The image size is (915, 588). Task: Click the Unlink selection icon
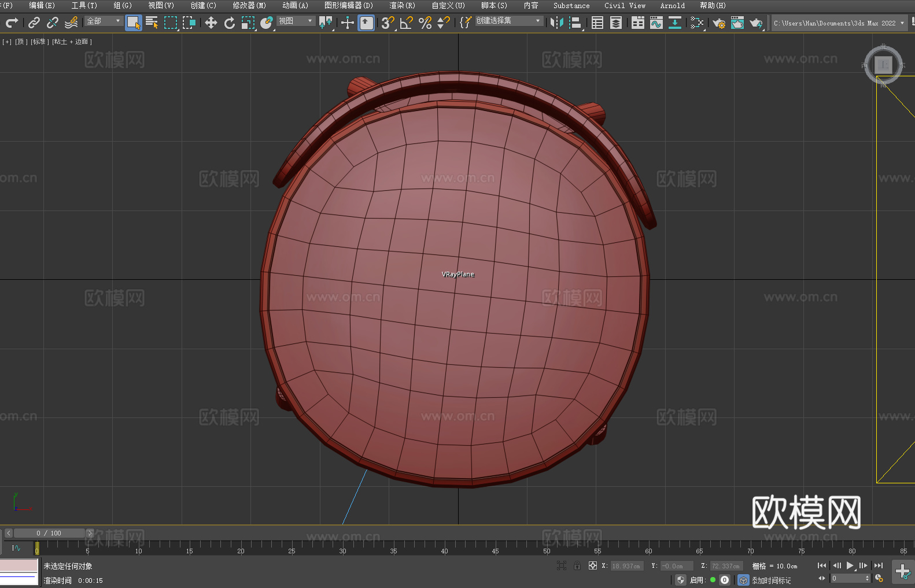click(53, 23)
